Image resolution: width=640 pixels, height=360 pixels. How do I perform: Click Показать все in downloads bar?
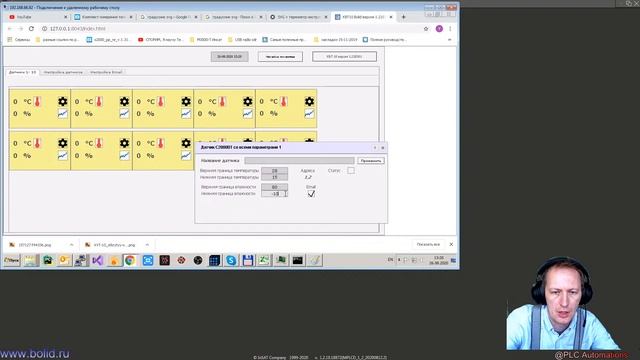(428, 244)
